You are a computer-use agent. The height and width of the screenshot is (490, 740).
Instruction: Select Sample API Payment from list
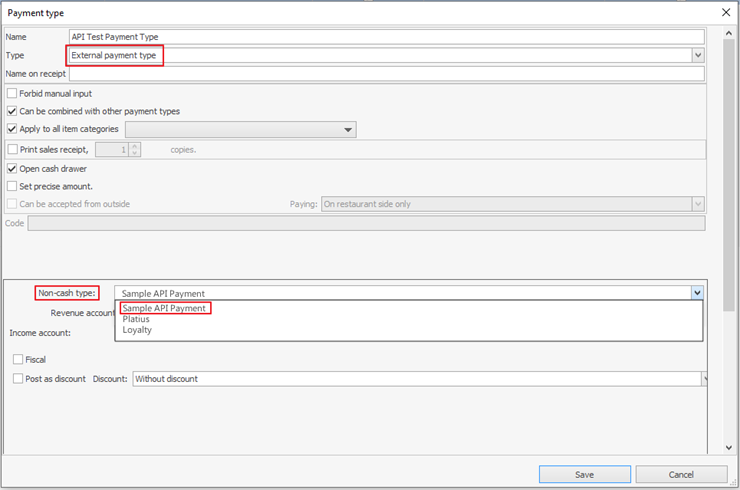(x=164, y=308)
